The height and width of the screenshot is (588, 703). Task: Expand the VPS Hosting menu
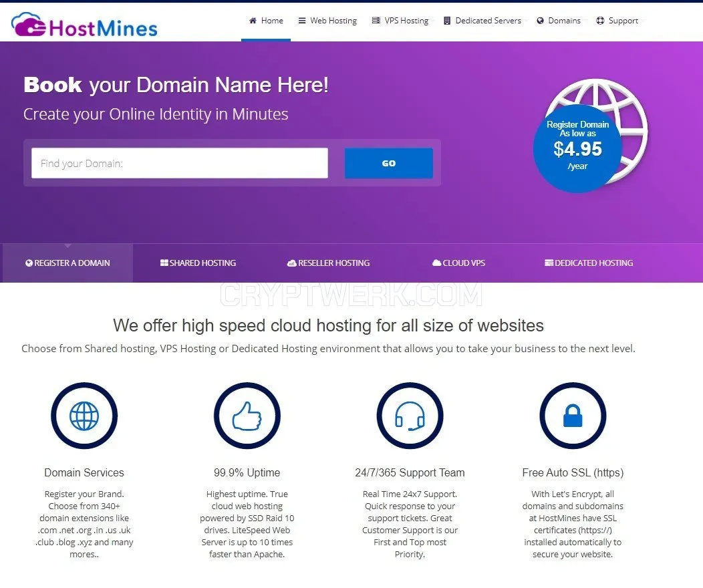click(400, 21)
